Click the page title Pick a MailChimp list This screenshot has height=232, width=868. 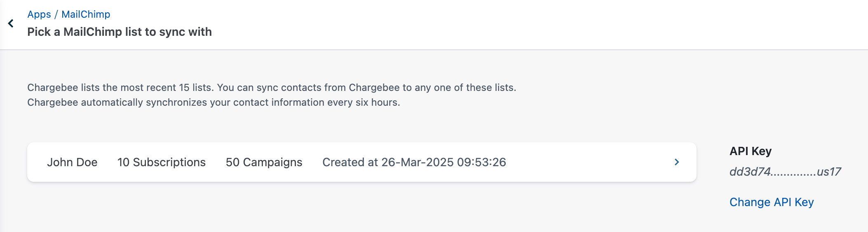tap(120, 32)
